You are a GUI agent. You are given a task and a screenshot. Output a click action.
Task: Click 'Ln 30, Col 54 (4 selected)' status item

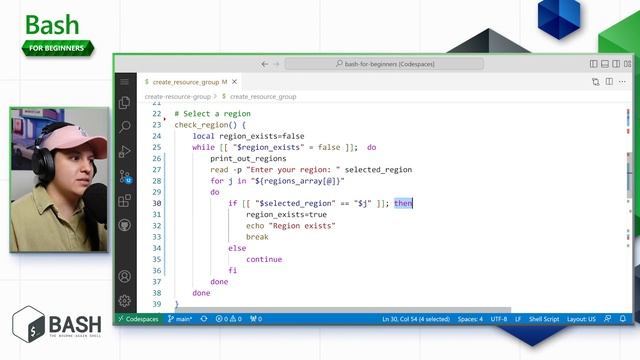pyautogui.click(x=416, y=319)
